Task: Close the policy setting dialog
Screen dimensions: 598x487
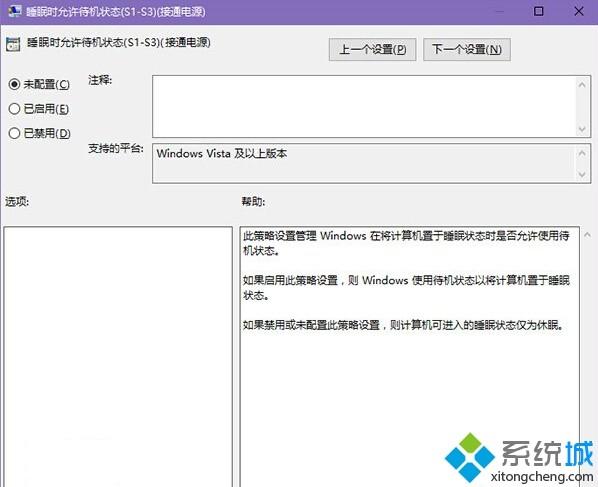Action: [579, 11]
